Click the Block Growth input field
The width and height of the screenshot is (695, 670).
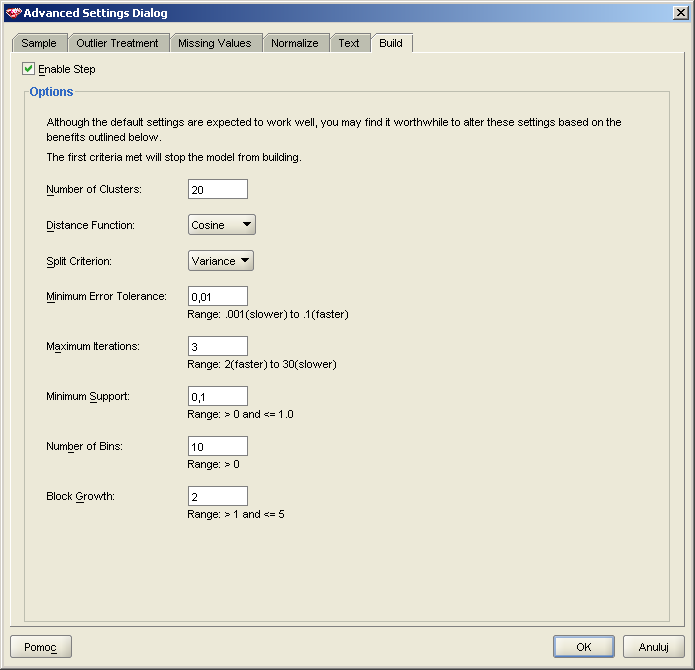218,496
